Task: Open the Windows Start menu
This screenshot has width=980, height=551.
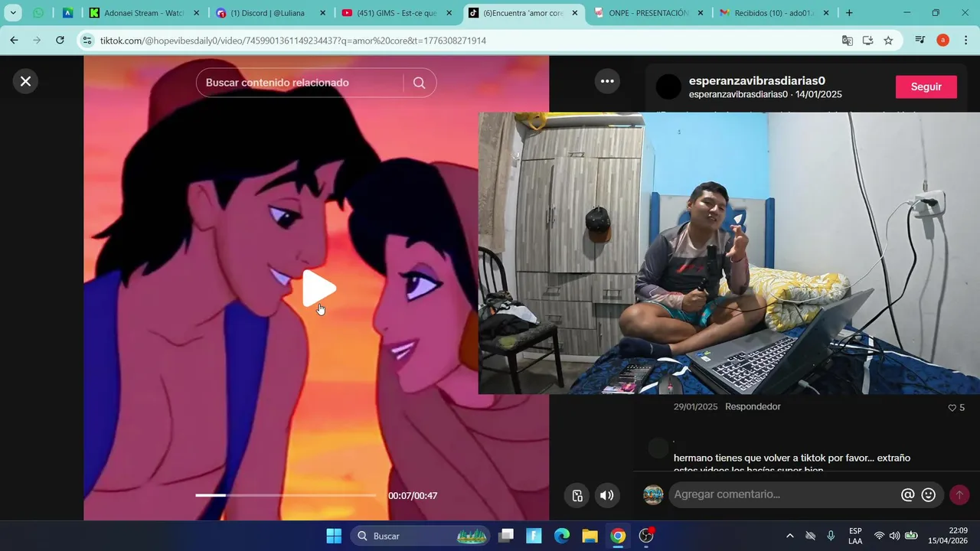Action: click(x=334, y=536)
